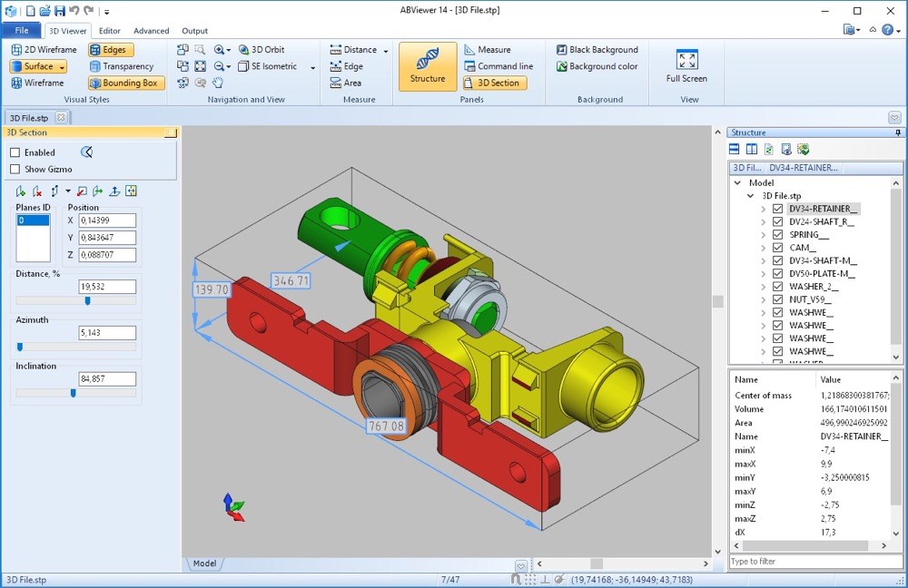
Task: Enable the Edge measure tool
Action: pos(348,65)
